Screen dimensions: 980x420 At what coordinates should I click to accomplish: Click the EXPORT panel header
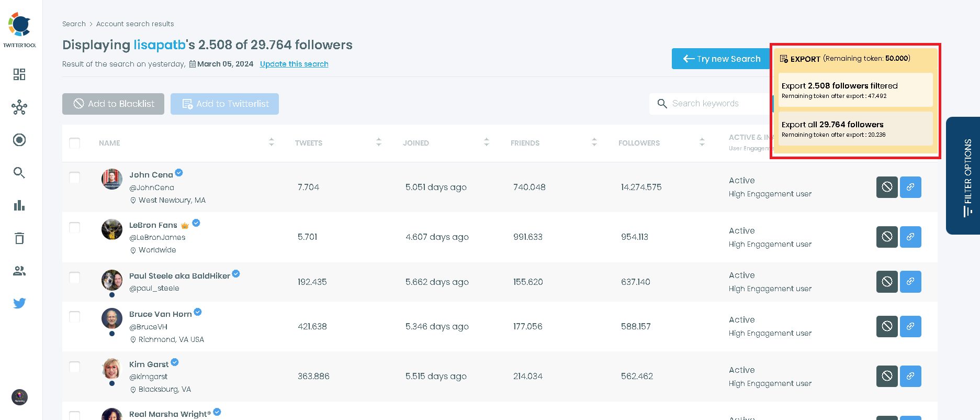pos(845,59)
